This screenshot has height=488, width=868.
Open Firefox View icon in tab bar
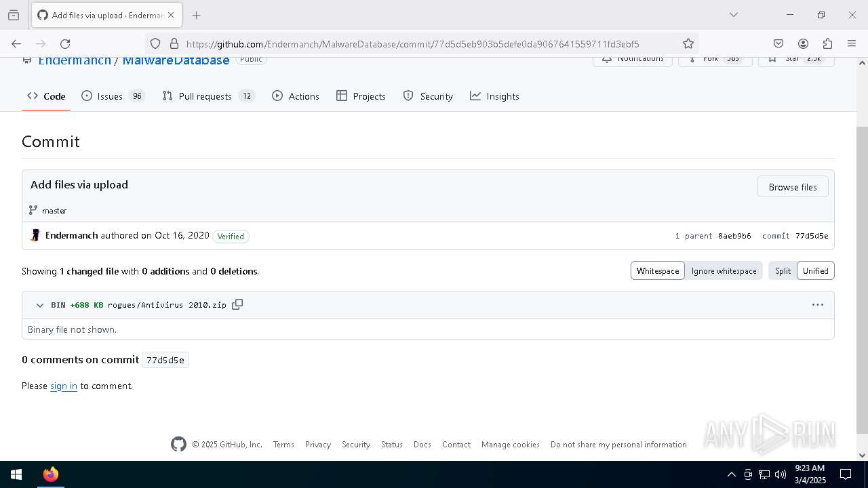(x=14, y=15)
